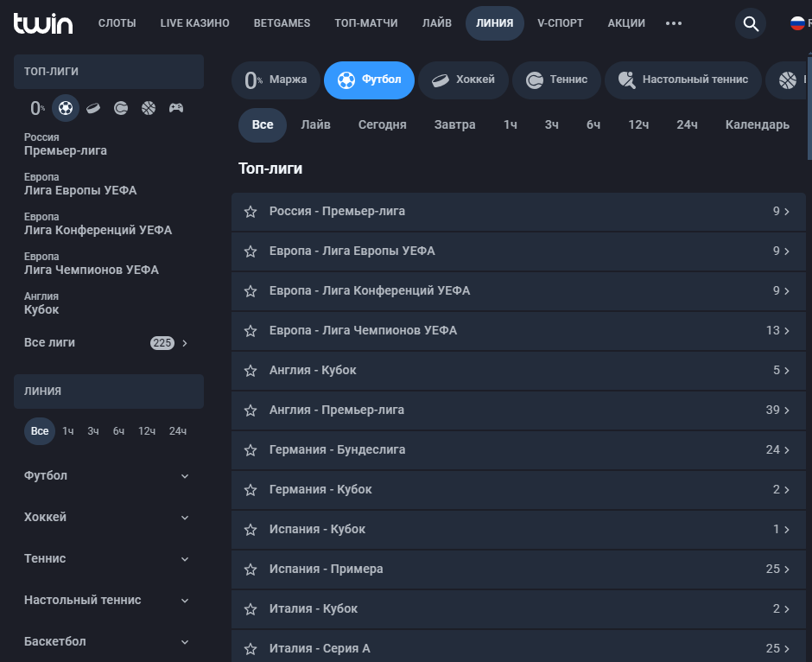Filter matches by Сегодня
Image resolution: width=812 pixels, height=662 pixels.
(x=382, y=124)
